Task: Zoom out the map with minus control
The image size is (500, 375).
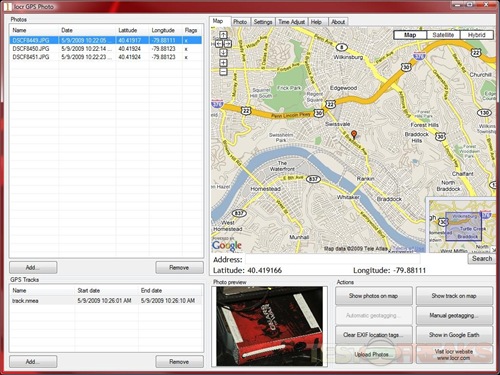Action: (223, 71)
